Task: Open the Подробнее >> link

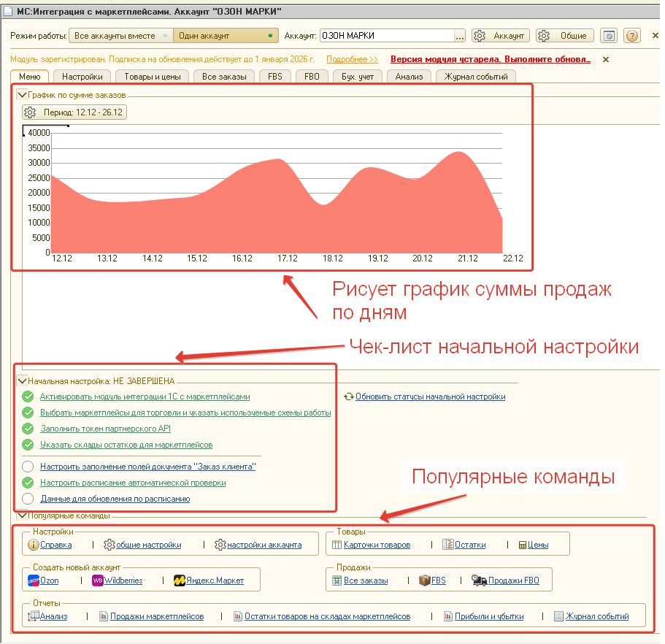Action: point(352,59)
